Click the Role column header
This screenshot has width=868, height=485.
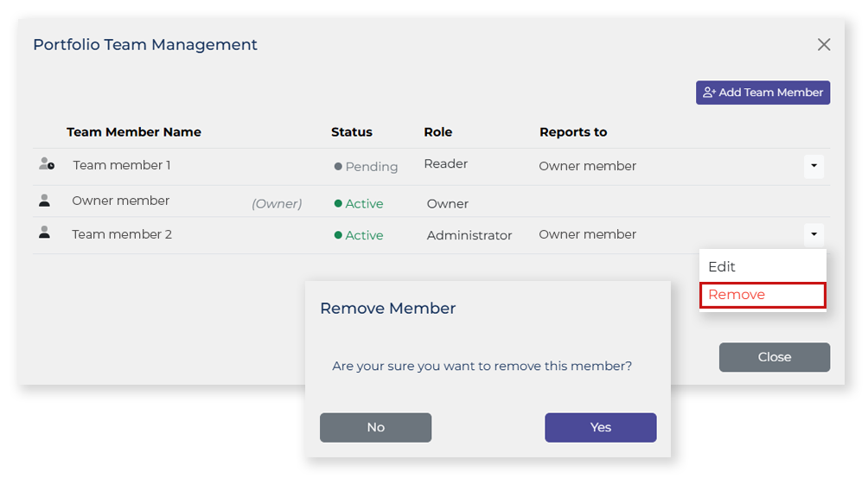pos(437,131)
